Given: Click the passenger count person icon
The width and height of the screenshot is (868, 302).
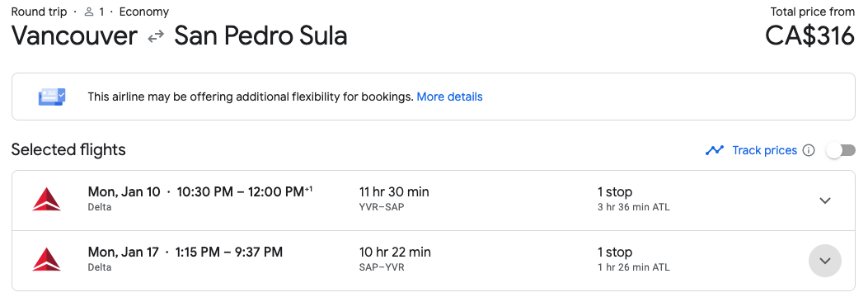Looking at the screenshot, I should click(89, 12).
